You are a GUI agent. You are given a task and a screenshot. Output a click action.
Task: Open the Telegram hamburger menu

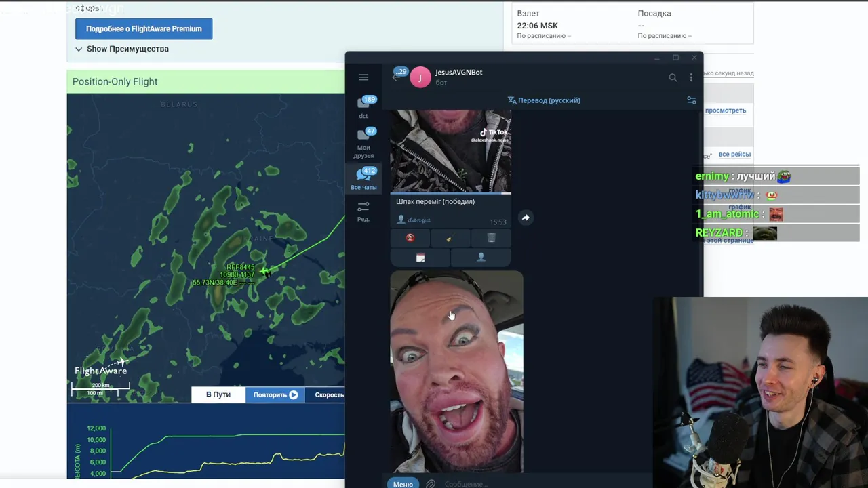pos(363,77)
